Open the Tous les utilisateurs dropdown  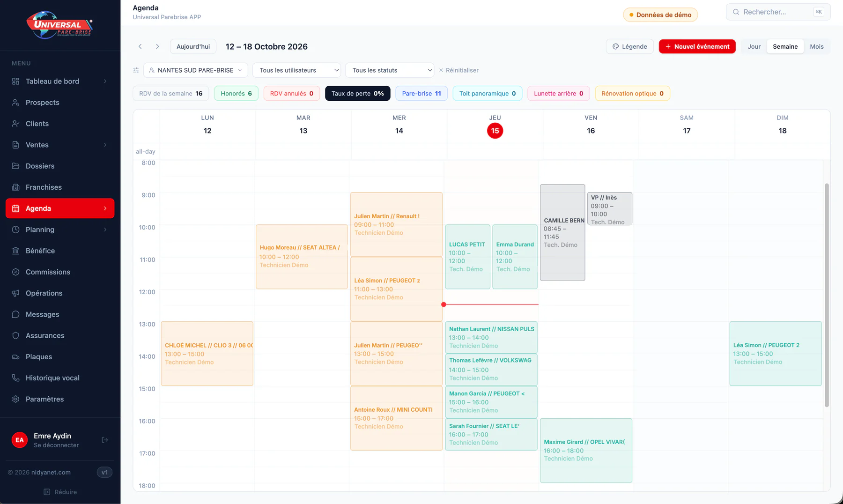[x=297, y=70]
